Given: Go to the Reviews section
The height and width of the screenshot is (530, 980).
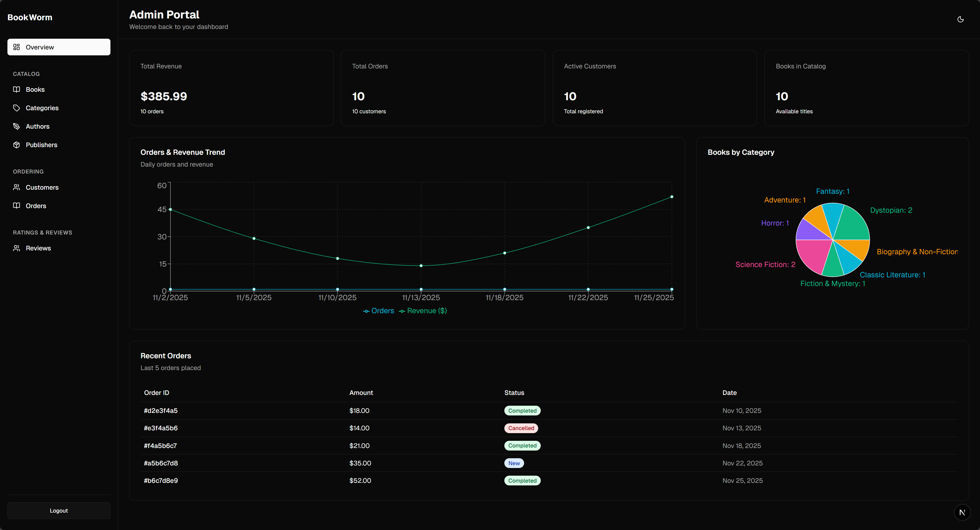Looking at the screenshot, I should [x=59, y=248].
